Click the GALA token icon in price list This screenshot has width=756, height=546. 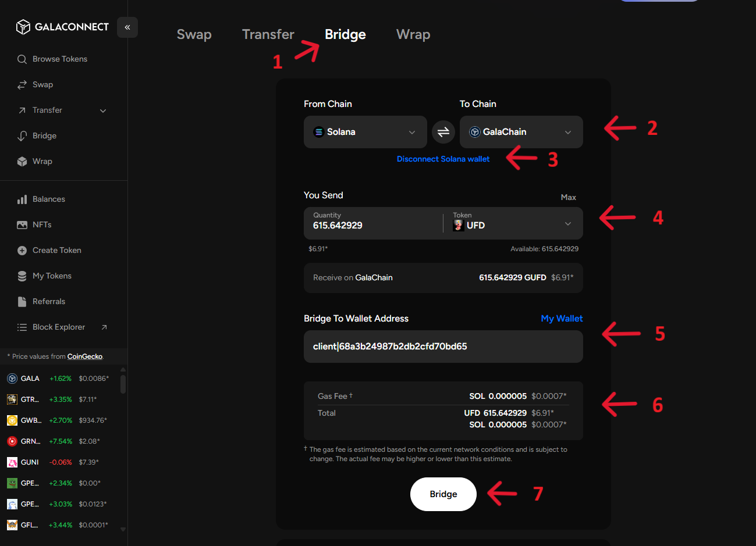coord(12,379)
